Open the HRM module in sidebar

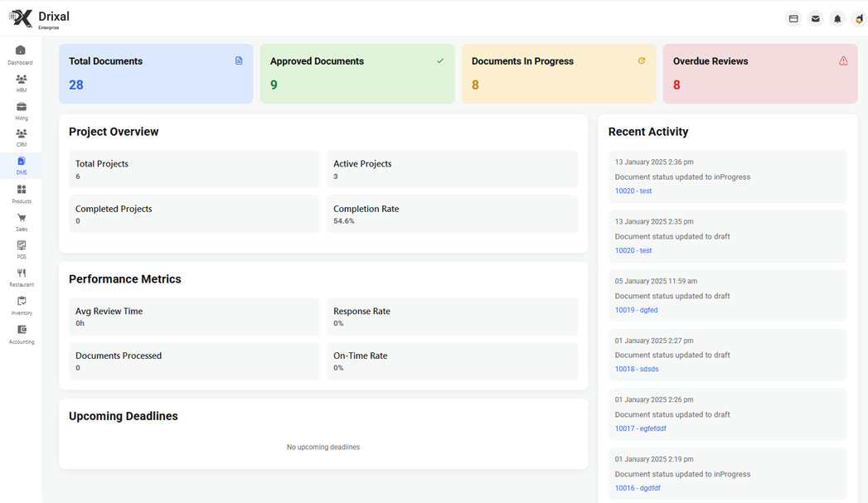point(21,80)
